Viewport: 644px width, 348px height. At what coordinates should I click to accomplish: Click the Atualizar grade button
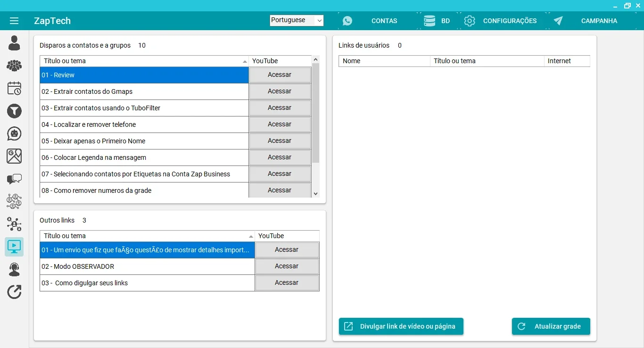coord(551,326)
